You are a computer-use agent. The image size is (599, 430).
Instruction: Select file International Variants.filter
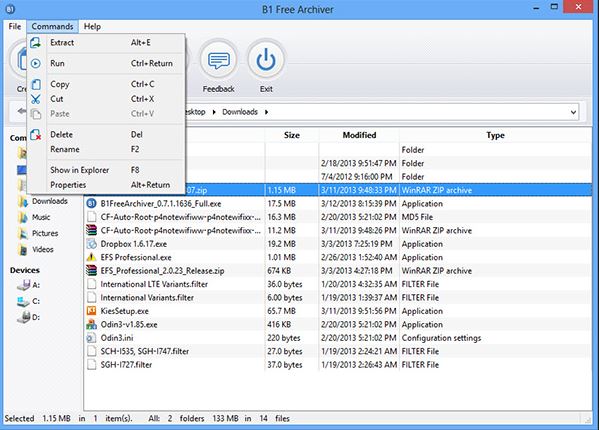147,297
